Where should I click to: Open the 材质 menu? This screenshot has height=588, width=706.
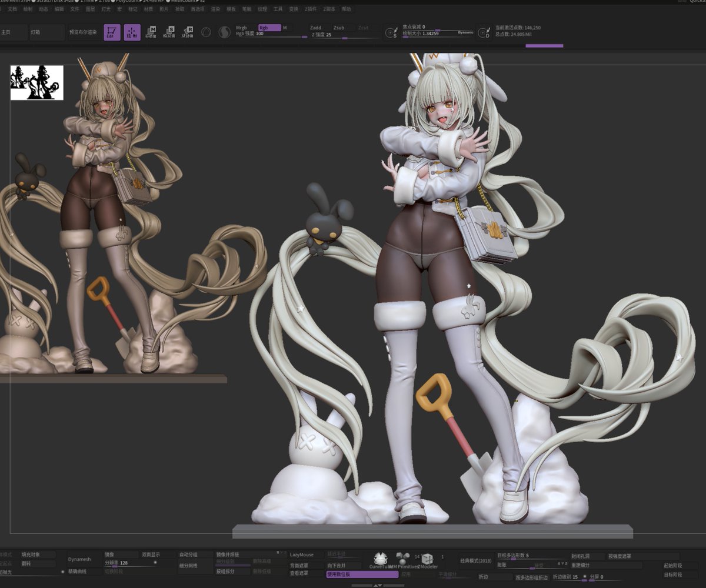coord(148,9)
